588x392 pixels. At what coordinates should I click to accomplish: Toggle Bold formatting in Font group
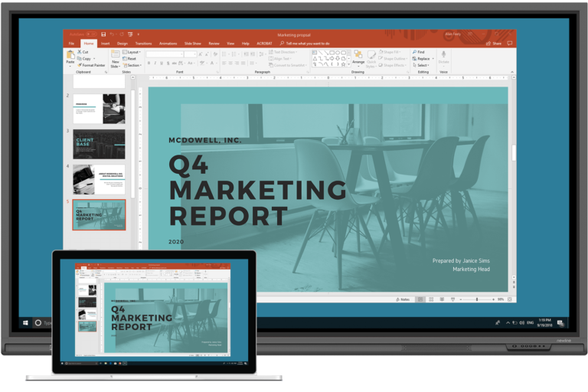[149, 64]
